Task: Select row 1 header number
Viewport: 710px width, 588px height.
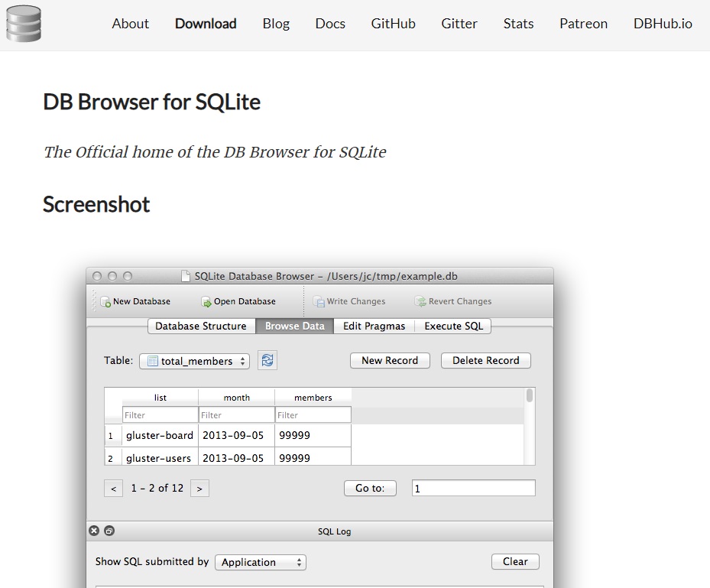Action: pyautogui.click(x=113, y=436)
